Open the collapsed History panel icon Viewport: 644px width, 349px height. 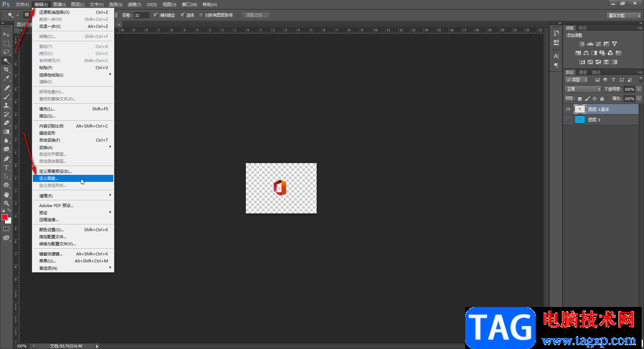click(x=556, y=33)
